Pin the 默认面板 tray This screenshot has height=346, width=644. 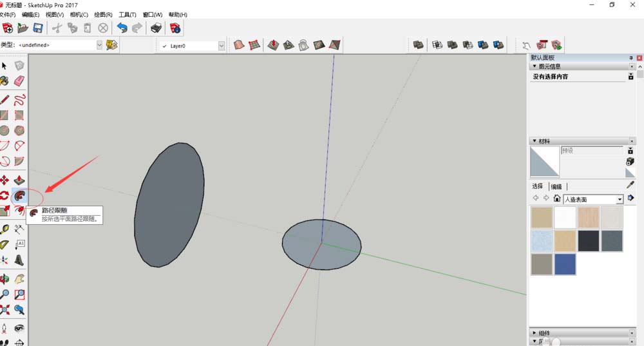pos(631,58)
